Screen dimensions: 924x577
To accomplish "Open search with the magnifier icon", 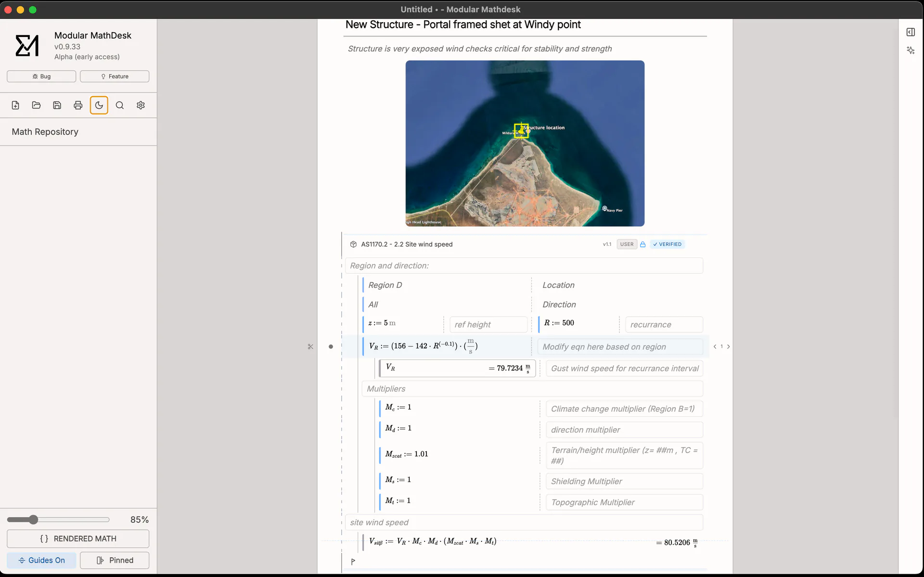I will 120,105.
